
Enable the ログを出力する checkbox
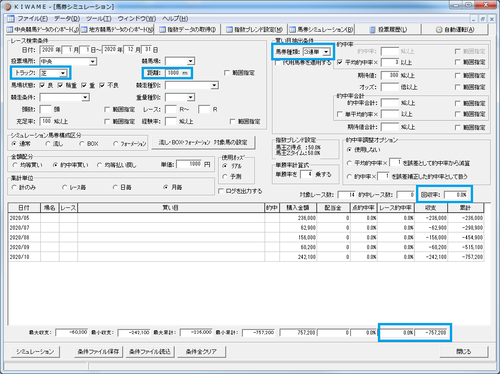[x=220, y=191]
